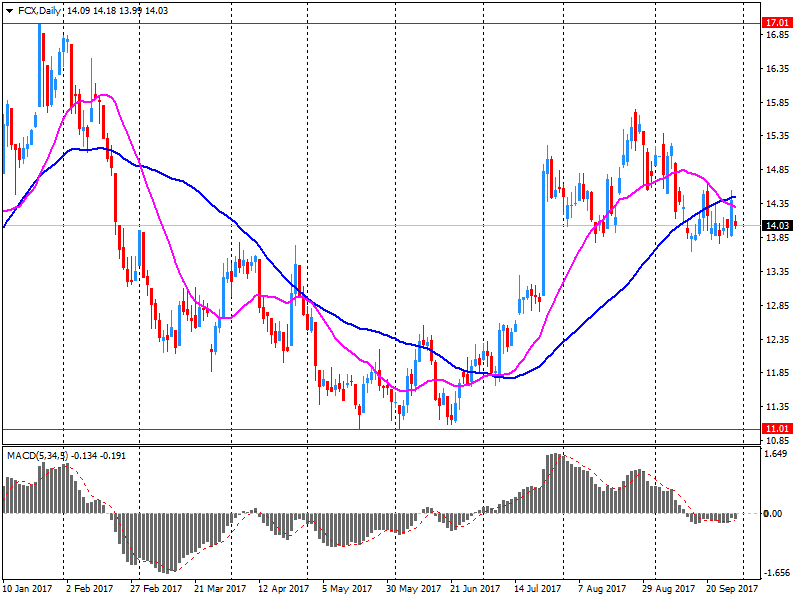Click the 12 Apr 2017 date label
The image size is (800, 600).
284,589
